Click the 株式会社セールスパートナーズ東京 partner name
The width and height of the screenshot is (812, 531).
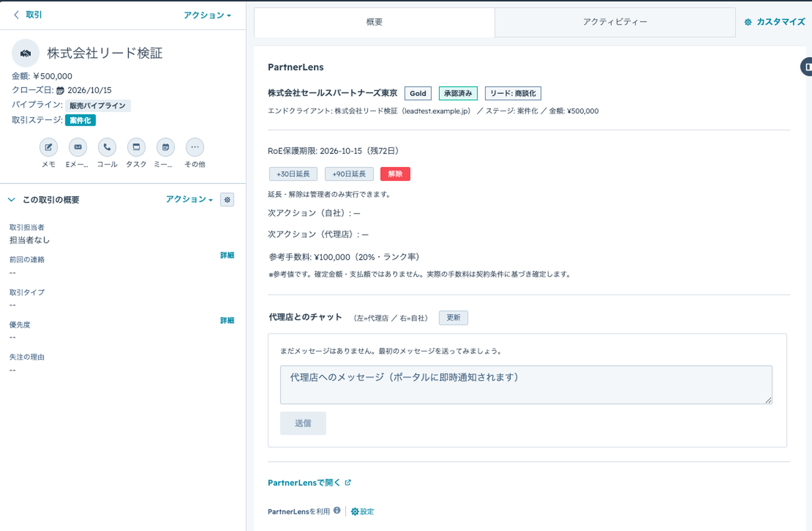[332, 93]
